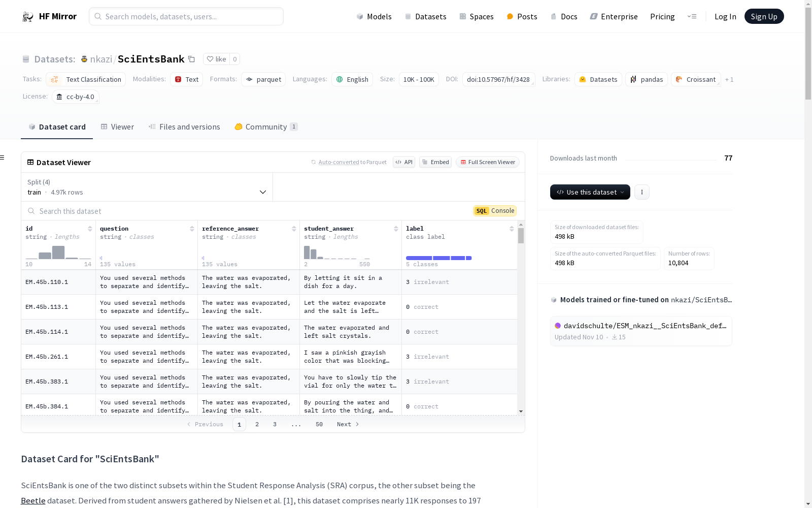Click the nkazi user avatar icon

coord(84,59)
